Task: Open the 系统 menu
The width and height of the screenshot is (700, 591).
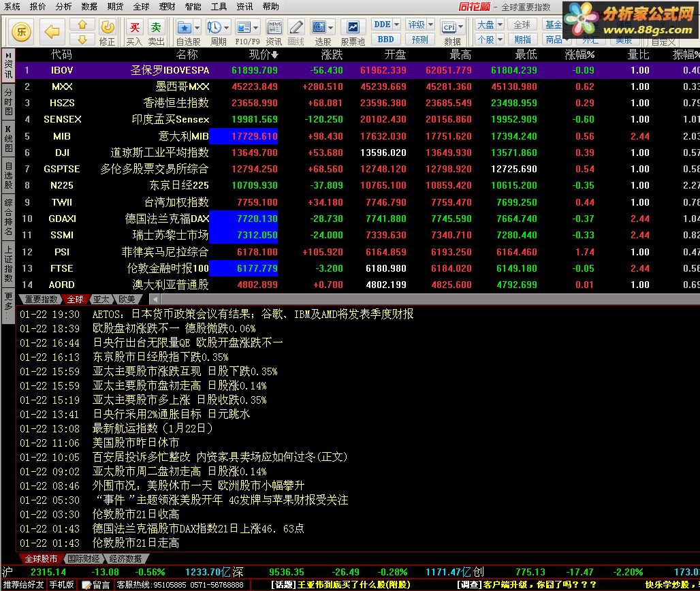Action: 12,6
